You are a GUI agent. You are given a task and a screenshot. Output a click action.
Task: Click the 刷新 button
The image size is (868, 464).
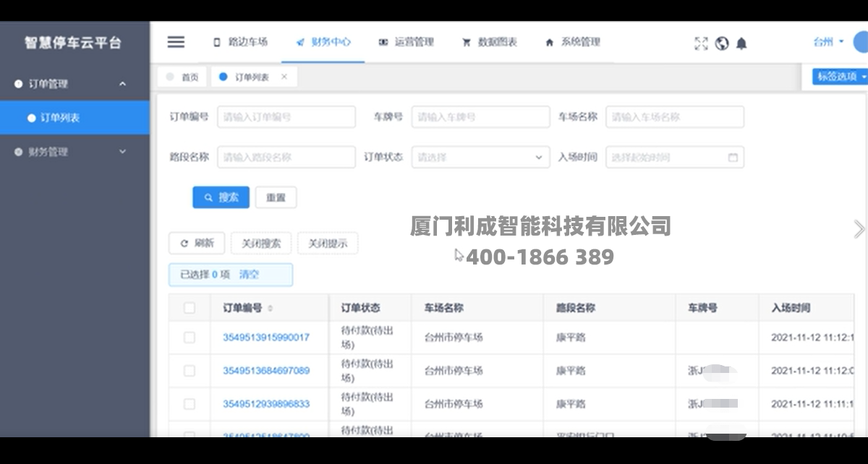tap(197, 244)
